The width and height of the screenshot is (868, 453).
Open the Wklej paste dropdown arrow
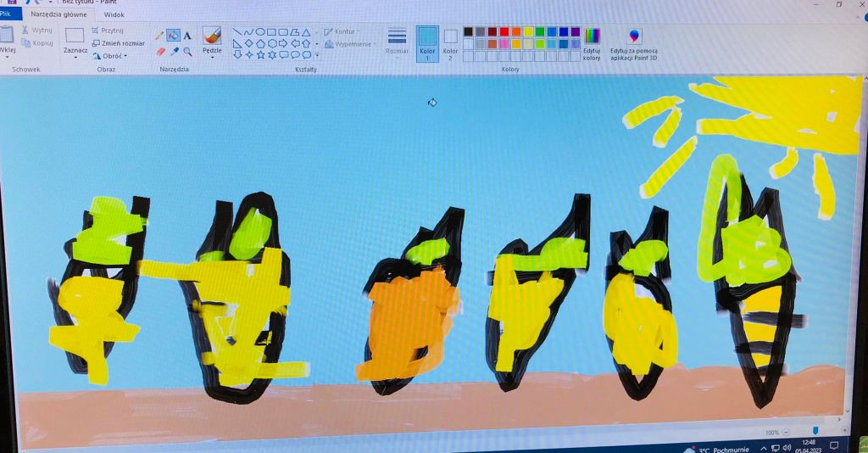pyautogui.click(x=7, y=57)
